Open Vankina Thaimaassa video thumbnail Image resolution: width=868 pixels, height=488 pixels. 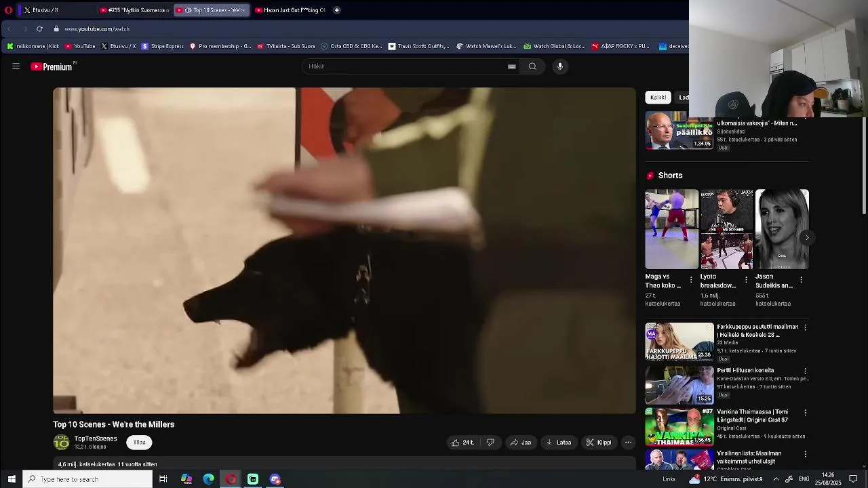tap(679, 426)
